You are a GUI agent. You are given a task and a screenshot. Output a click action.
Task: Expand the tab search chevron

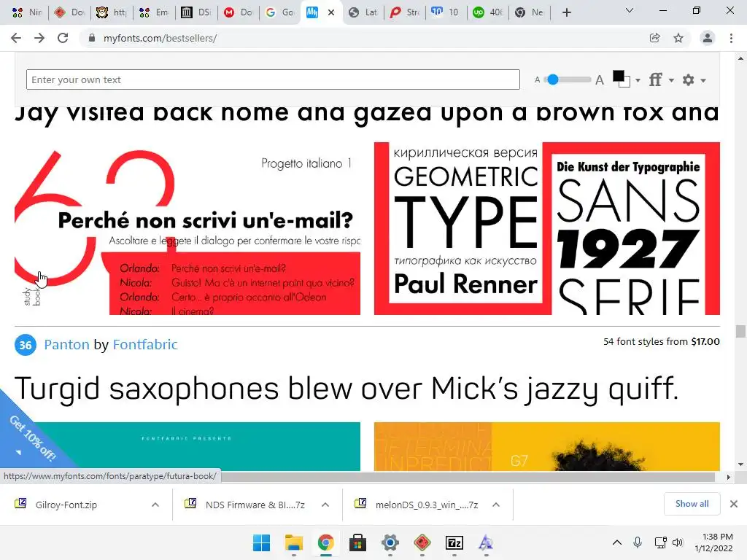coord(630,10)
